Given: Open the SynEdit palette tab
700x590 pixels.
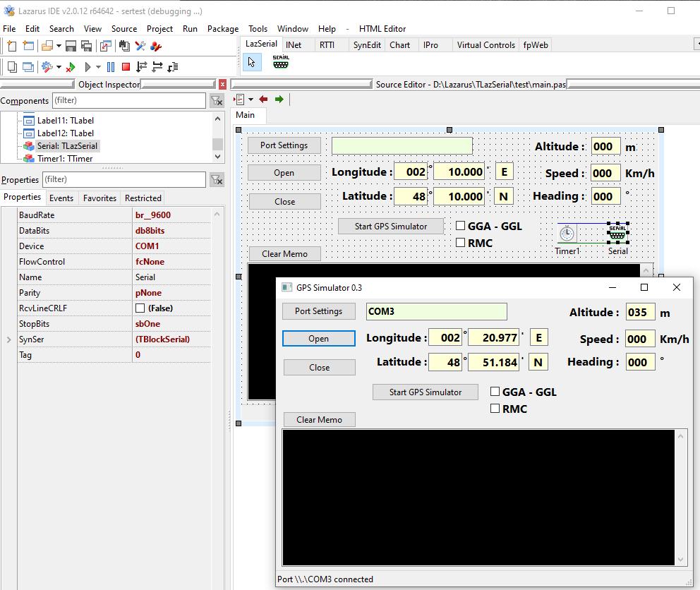Looking at the screenshot, I should 367,45.
